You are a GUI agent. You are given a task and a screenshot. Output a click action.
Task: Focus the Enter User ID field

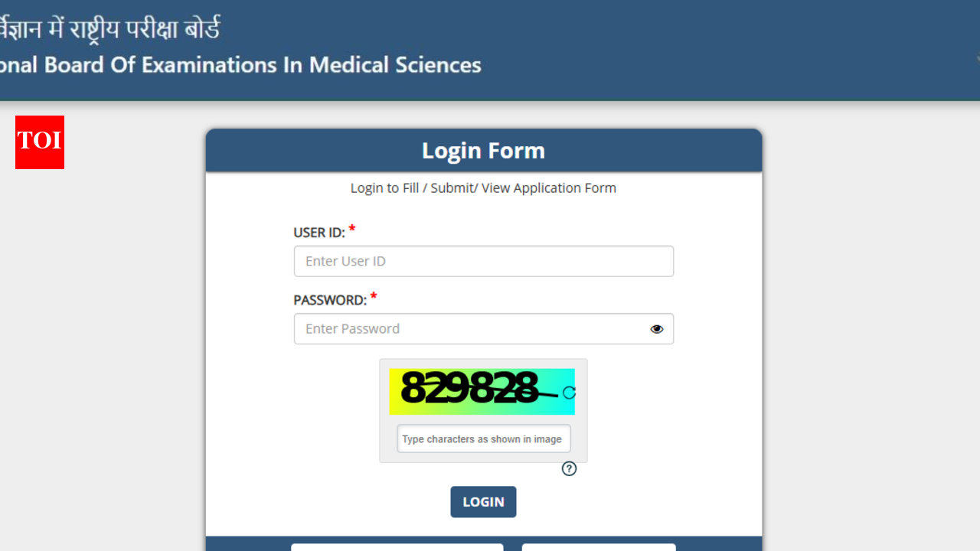(483, 261)
